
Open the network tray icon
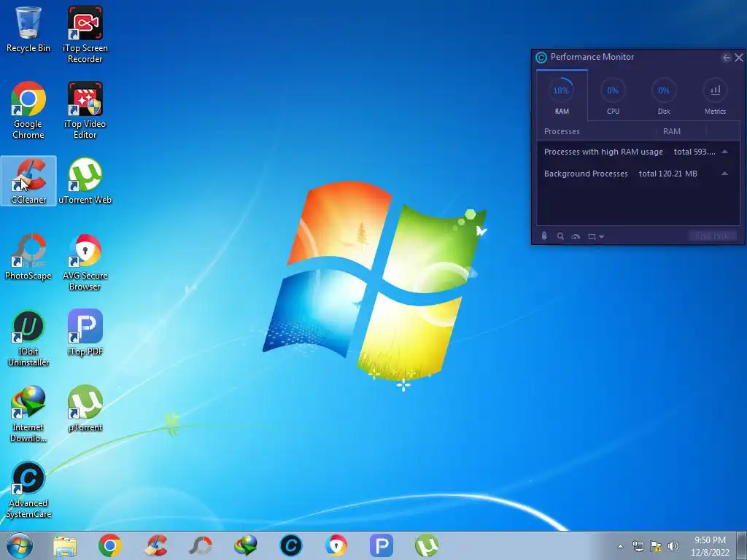(638, 546)
